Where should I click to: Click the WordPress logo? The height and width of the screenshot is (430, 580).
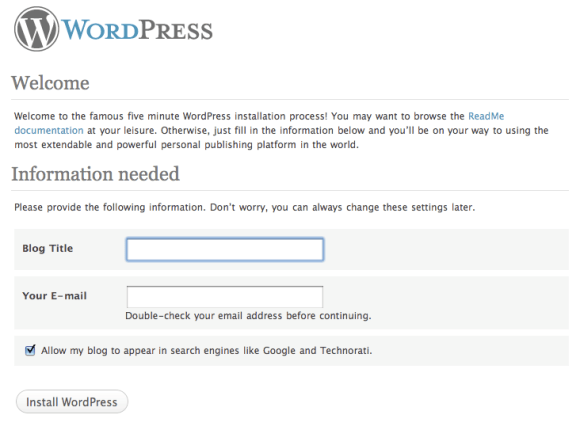113,29
